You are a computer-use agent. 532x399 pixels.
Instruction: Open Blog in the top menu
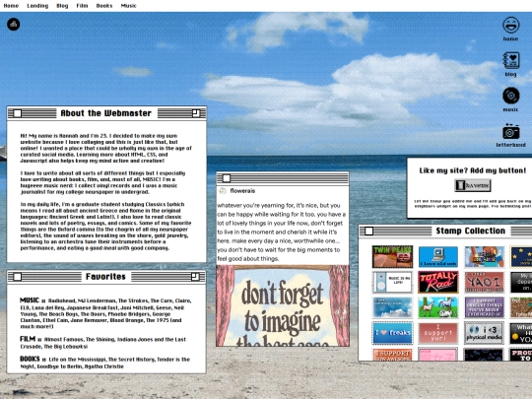pyautogui.click(x=62, y=6)
